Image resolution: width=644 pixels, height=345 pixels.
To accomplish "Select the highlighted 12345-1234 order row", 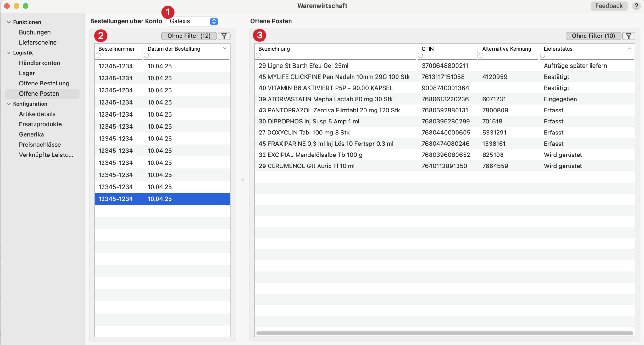I will (163, 199).
